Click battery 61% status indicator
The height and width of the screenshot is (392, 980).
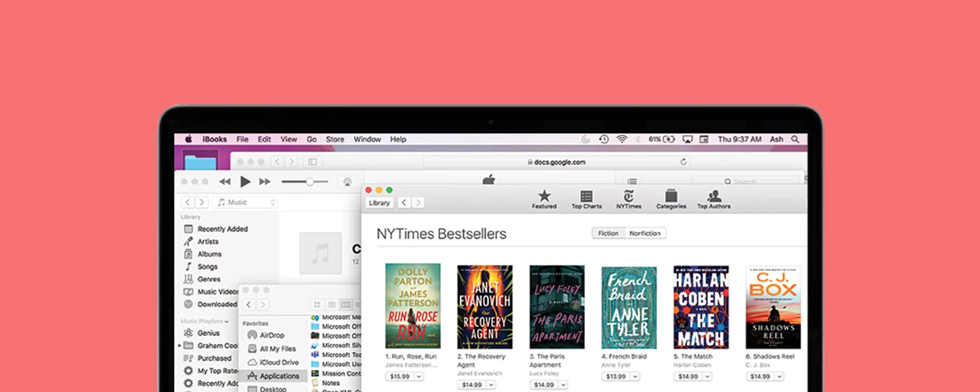coord(661,139)
